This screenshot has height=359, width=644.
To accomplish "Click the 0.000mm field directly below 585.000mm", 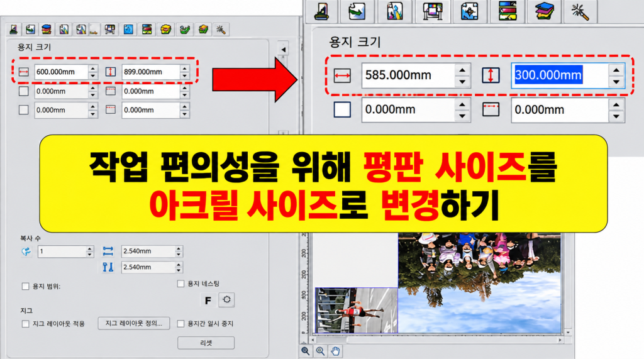I will click(408, 109).
